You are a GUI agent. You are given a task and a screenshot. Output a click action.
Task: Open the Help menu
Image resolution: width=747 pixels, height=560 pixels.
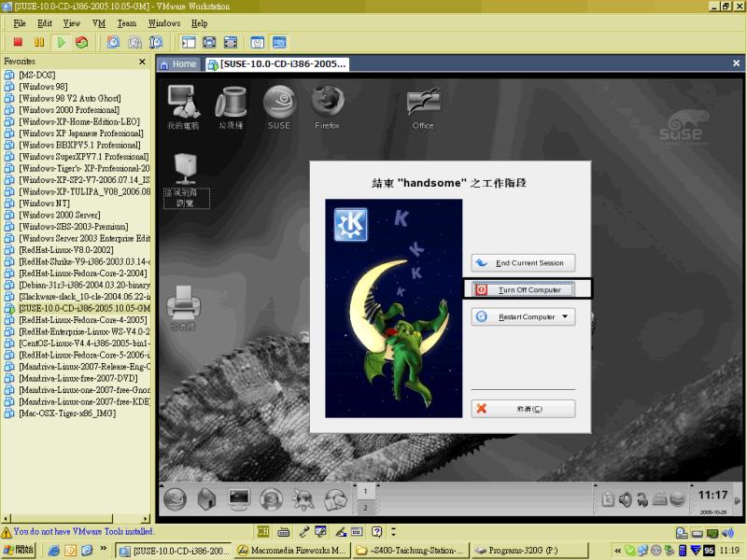click(x=199, y=23)
